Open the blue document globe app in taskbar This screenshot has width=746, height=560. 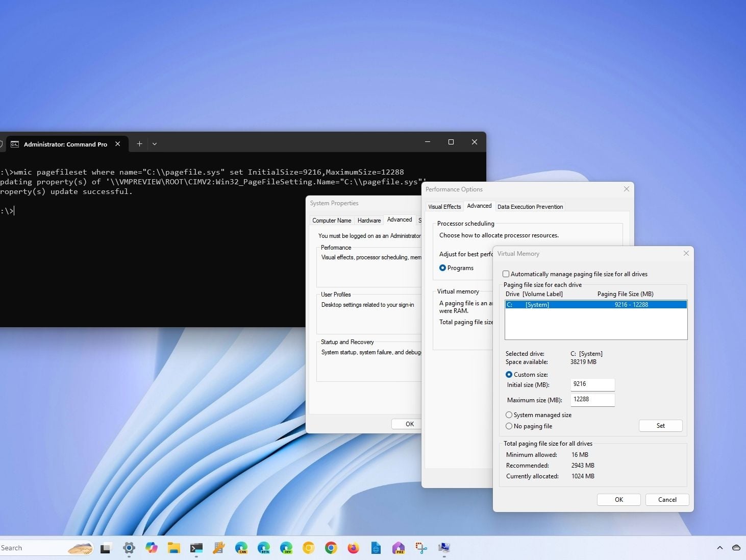(376, 548)
